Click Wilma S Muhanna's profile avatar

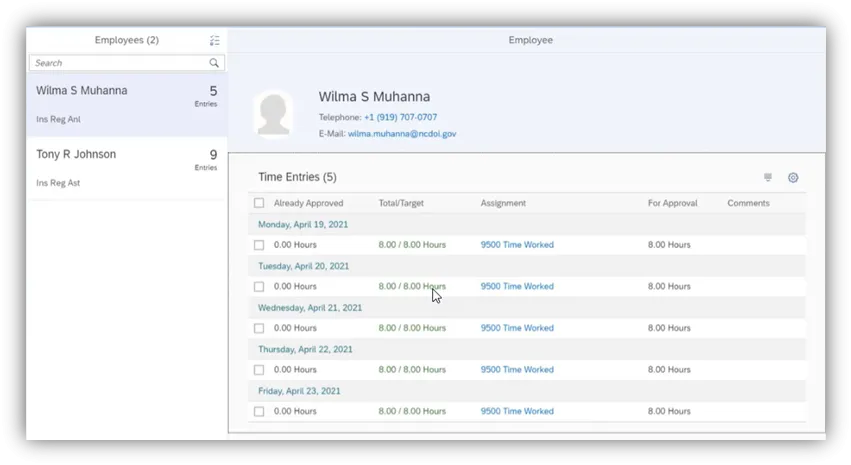pyautogui.click(x=273, y=113)
